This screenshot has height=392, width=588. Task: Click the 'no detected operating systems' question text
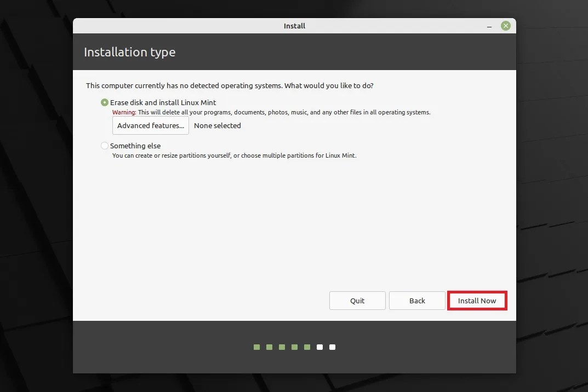click(230, 85)
